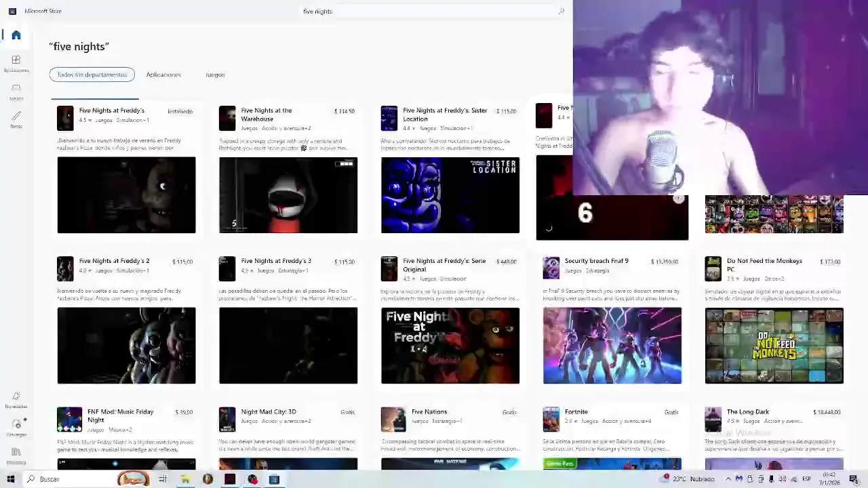The image size is (868, 488).
Task: Open File Explorer from the taskbar
Action: click(x=185, y=479)
